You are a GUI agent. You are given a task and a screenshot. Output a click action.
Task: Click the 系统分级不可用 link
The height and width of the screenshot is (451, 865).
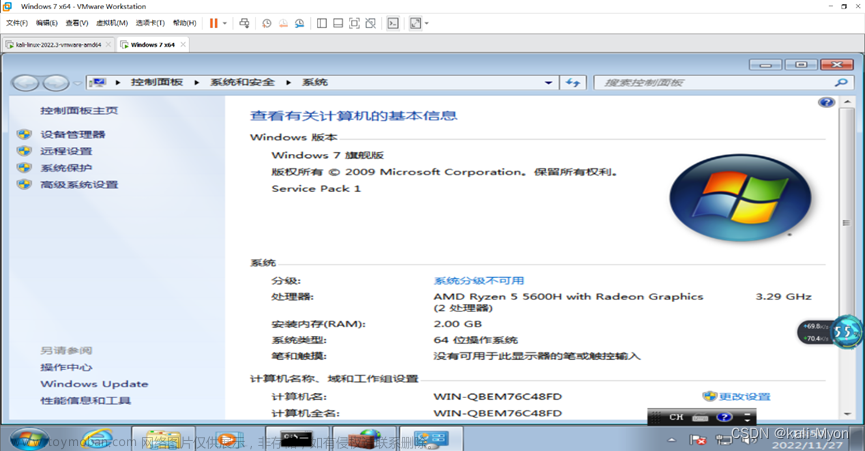pos(478,281)
